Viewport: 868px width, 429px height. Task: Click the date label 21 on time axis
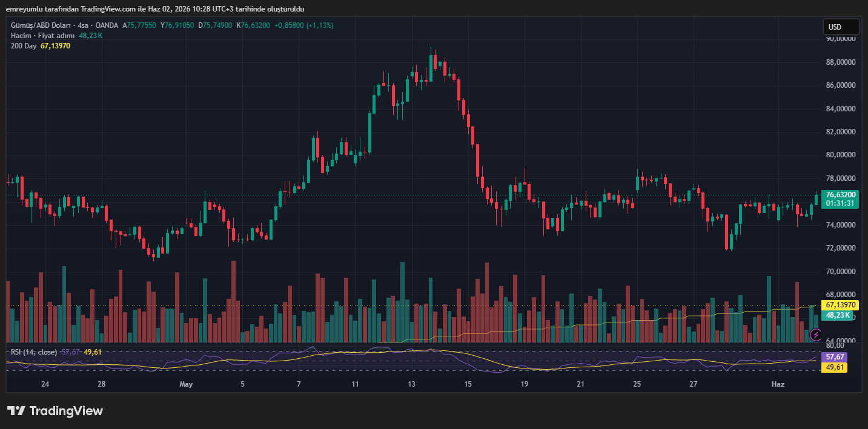pyautogui.click(x=580, y=384)
